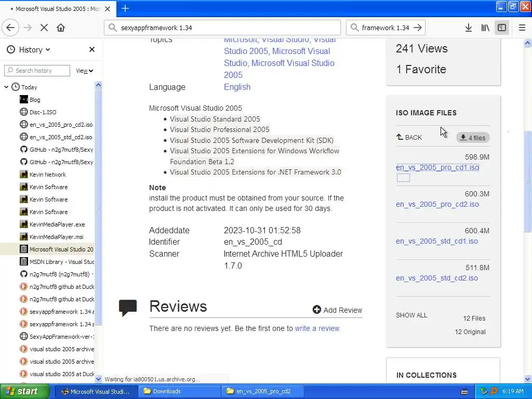Collapse the Today history group
This screenshot has width=532, height=399.
coord(6,87)
